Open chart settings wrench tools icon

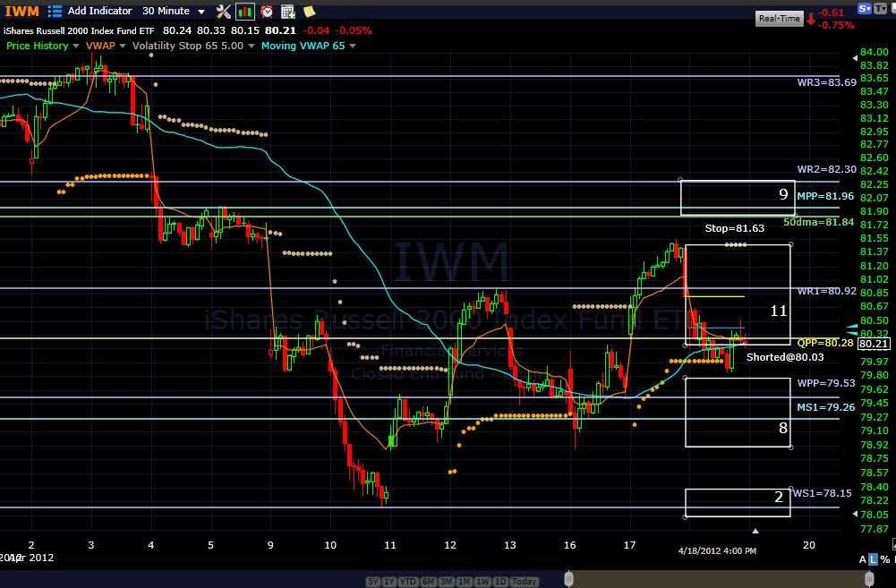point(223,12)
